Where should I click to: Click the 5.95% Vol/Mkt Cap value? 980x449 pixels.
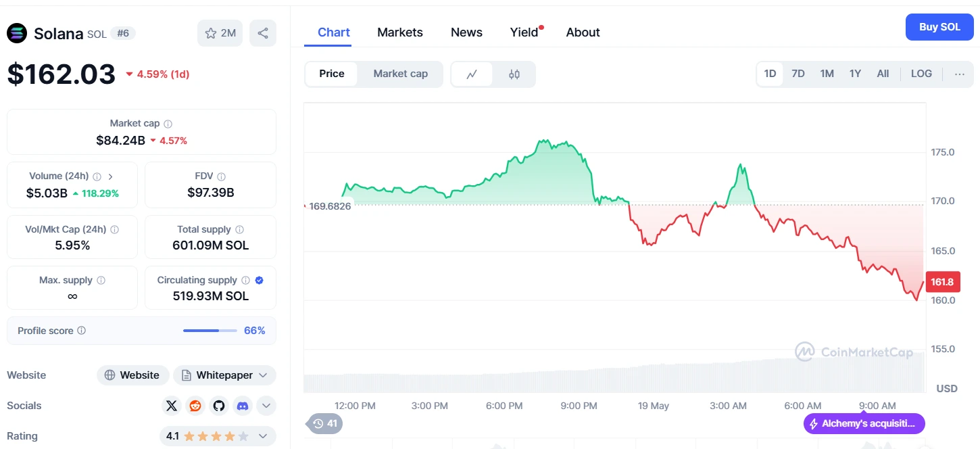click(x=72, y=245)
